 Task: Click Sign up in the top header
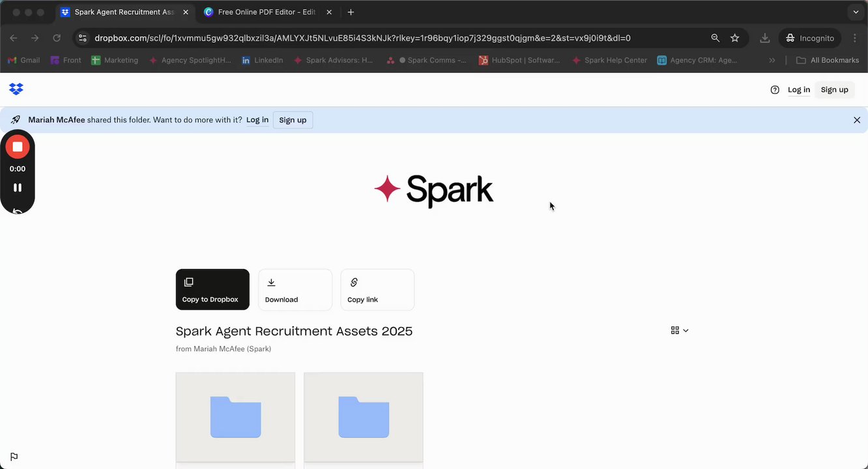tap(835, 90)
